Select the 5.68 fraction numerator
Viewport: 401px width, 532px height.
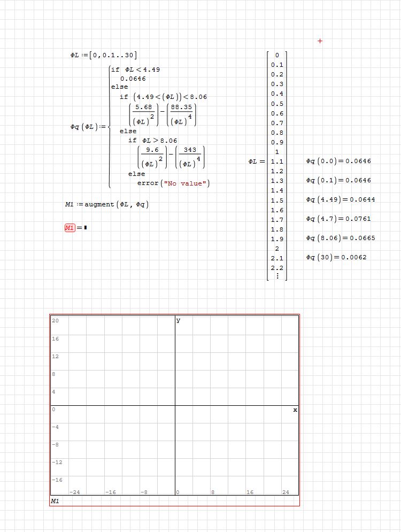click(x=144, y=107)
